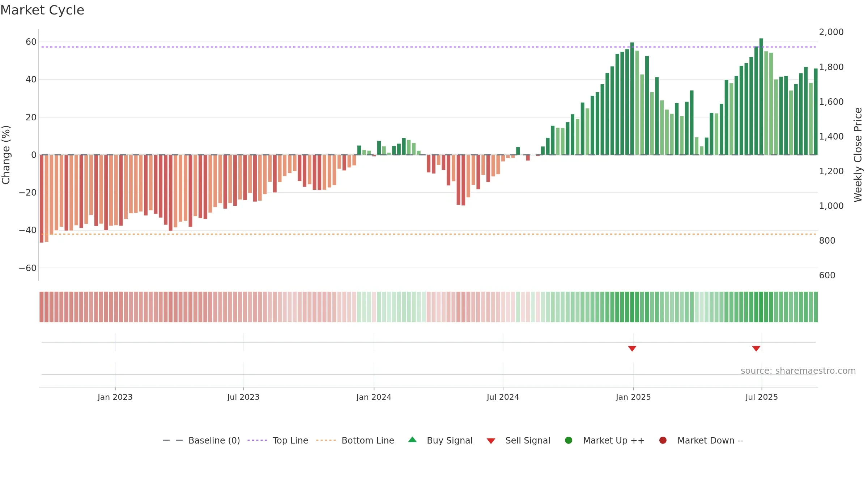This screenshot has height=488, width=868.
Task: Click the 600 price axis value
Action: point(827,275)
